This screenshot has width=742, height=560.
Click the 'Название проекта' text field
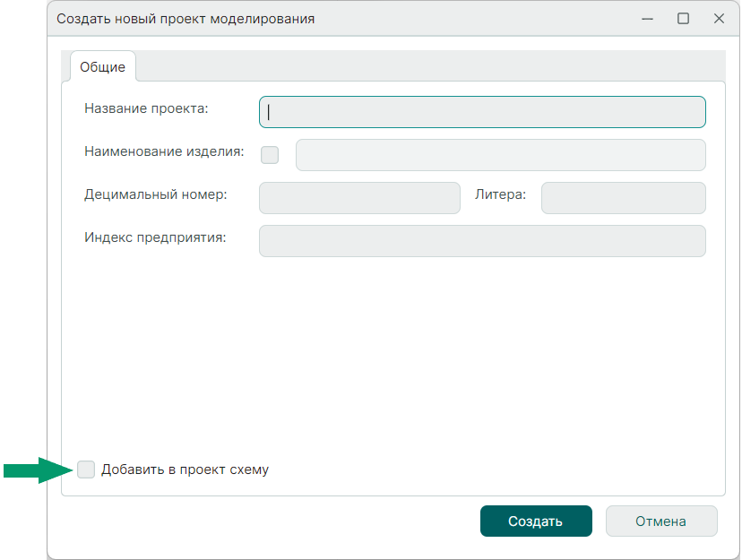pos(482,112)
